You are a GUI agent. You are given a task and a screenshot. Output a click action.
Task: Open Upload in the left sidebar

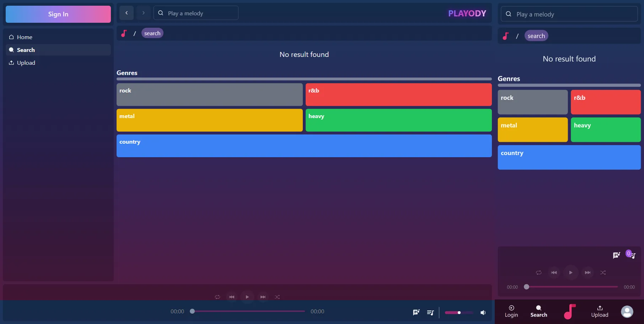coord(58,63)
